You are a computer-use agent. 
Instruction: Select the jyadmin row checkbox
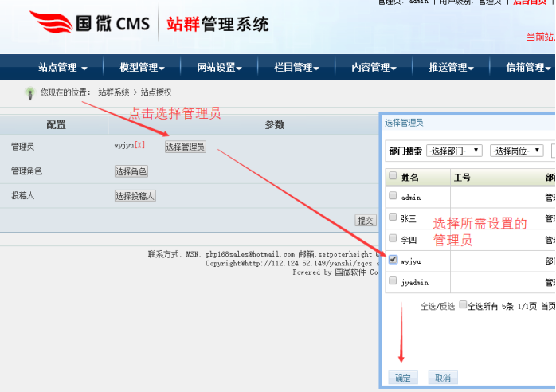[393, 281]
